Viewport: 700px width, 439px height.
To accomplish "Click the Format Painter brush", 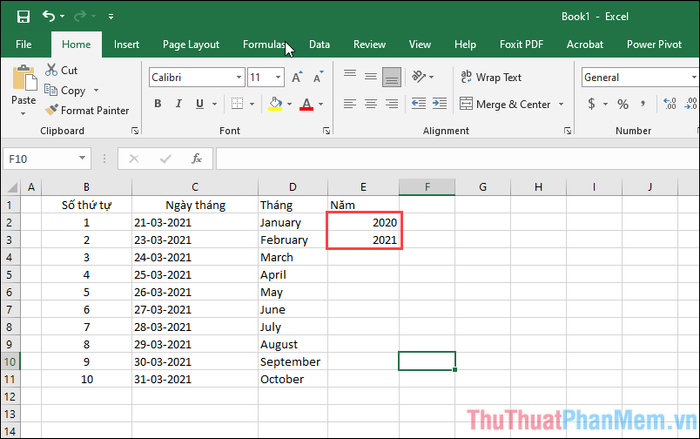I will [52, 110].
